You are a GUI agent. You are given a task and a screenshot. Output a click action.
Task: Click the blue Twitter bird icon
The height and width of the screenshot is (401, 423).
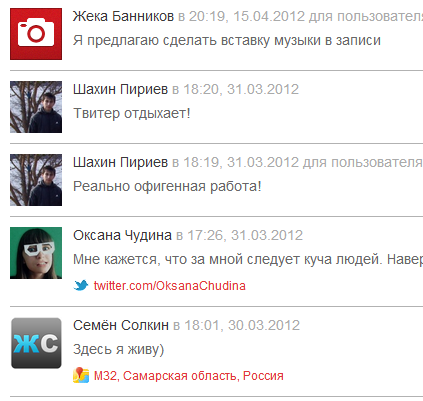(81, 285)
